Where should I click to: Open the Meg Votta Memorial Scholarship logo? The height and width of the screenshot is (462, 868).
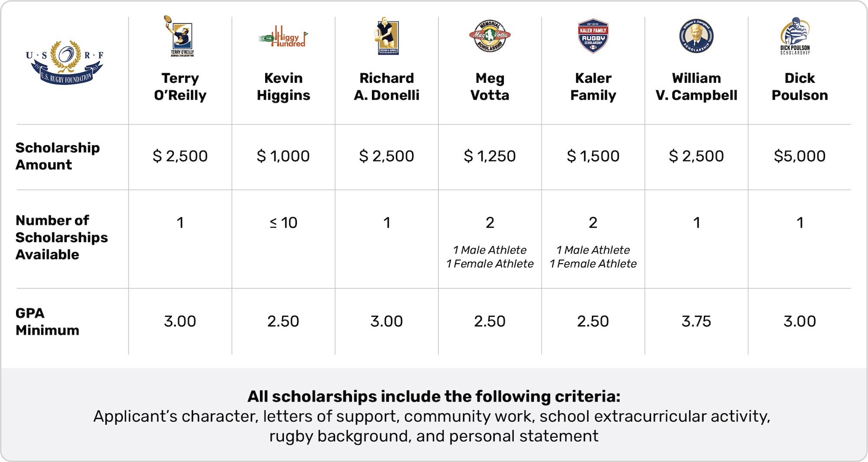[490, 36]
